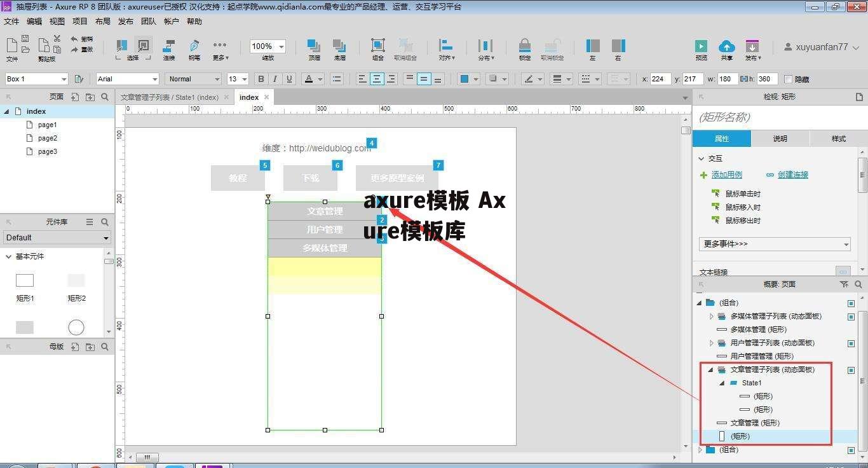Set vertical align to middle
Screen dimensions: 868x468
(x=424, y=79)
